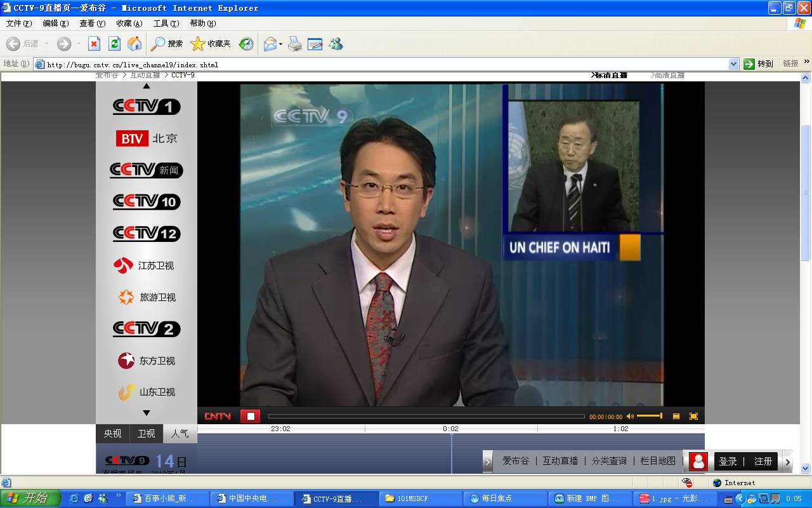Click the video progress seek bar
Image resolution: width=812 pixels, height=508 pixels.
click(x=426, y=417)
